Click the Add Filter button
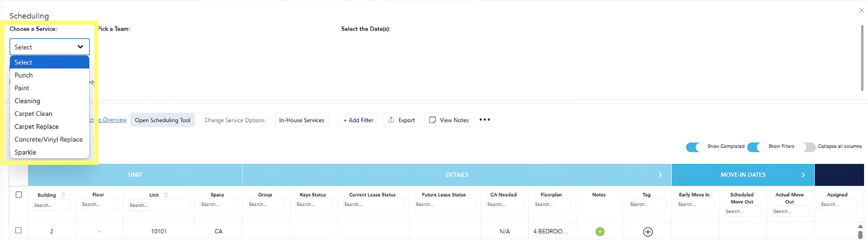Viewport: 868px width, 240px height. tap(358, 120)
